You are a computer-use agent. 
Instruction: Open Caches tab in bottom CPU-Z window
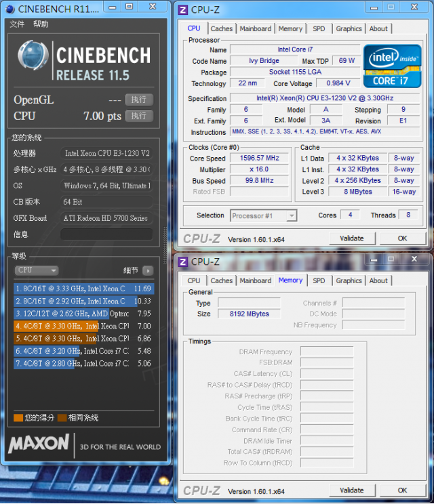click(221, 280)
